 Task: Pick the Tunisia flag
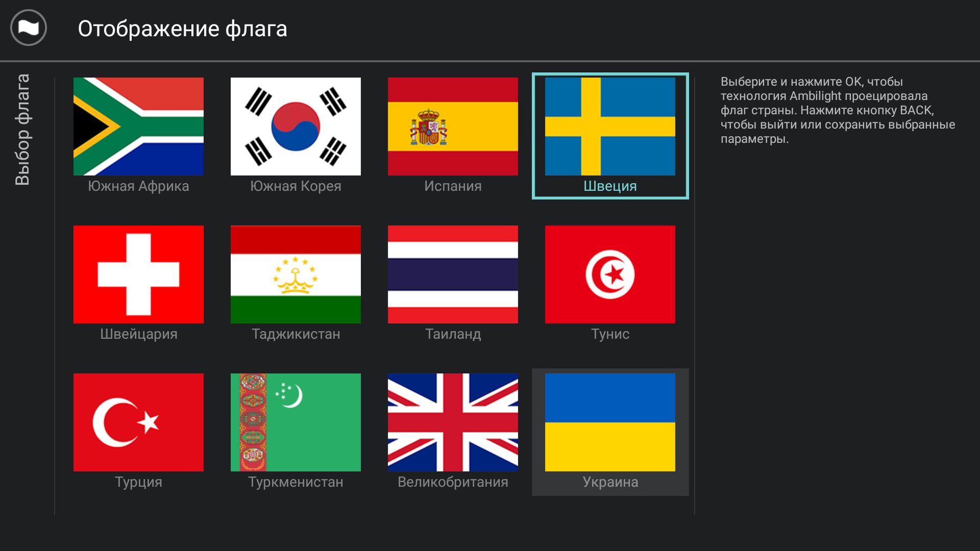click(x=610, y=274)
